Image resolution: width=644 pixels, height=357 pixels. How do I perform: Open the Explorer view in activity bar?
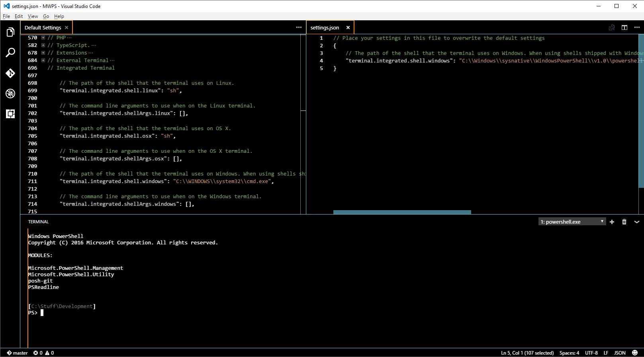(10, 32)
